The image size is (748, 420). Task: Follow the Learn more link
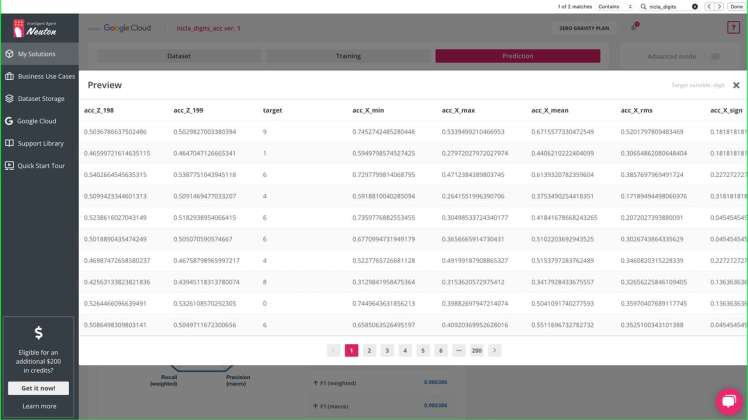(39, 406)
